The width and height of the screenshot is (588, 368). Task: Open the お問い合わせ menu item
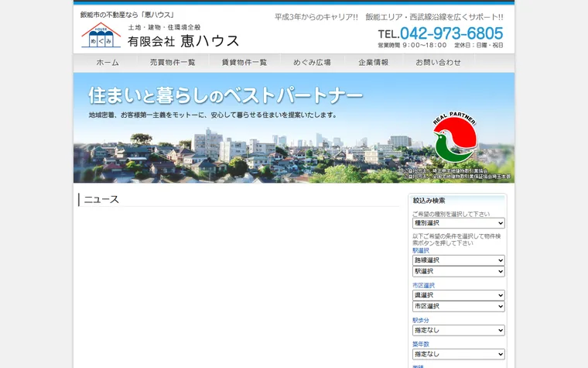coord(438,63)
